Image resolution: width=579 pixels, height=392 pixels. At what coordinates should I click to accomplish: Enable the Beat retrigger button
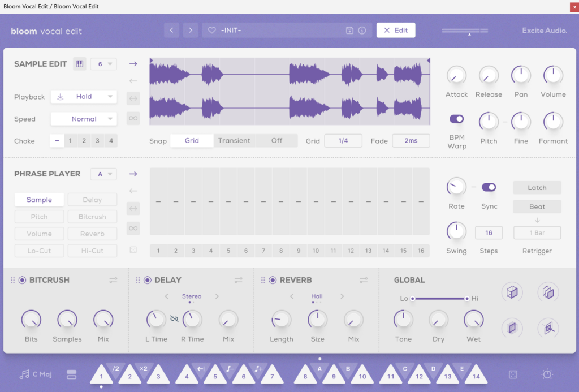[537, 206]
